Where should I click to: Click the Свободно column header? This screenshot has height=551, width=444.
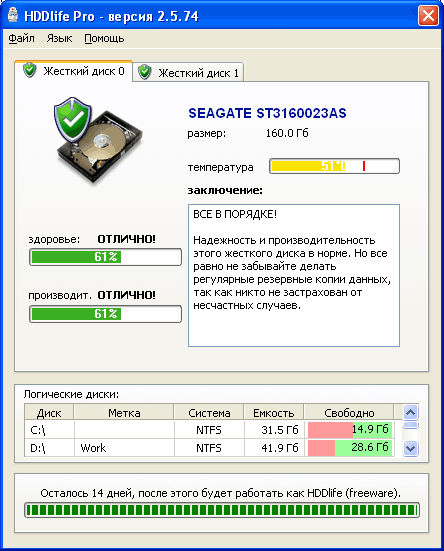click(x=349, y=413)
